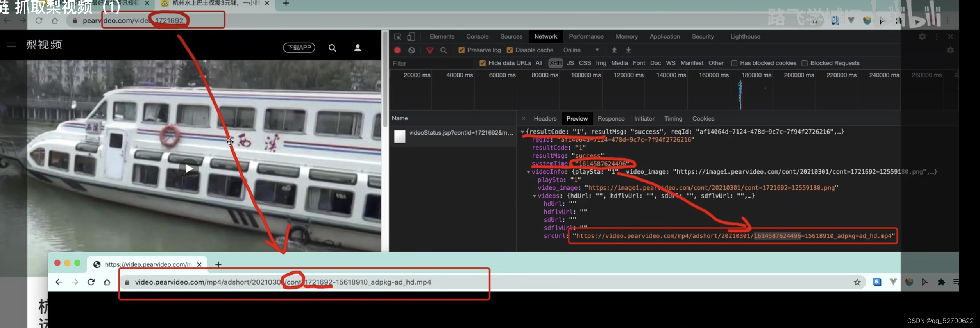Bookmark the mp4 page with star icon
980x328 pixels.
[x=857, y=282]
